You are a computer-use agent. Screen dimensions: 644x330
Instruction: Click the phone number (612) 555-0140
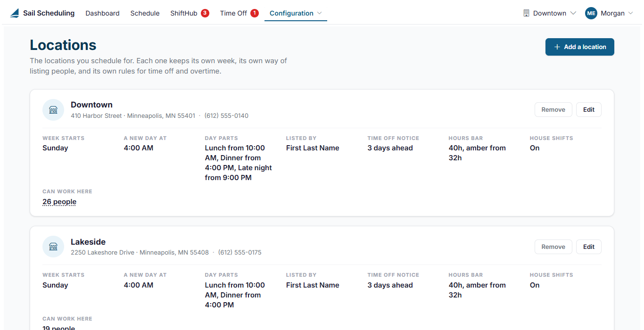(x=226, y=115)
